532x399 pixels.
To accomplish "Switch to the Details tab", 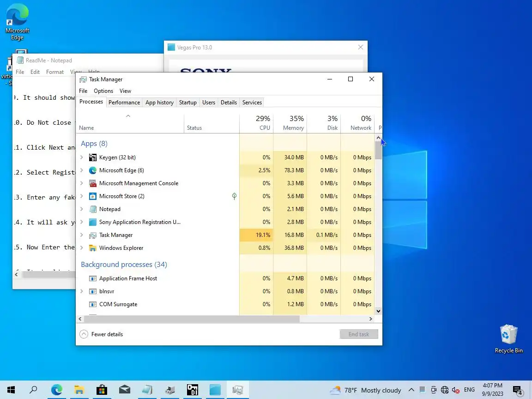I will click(x=229, y=103).
